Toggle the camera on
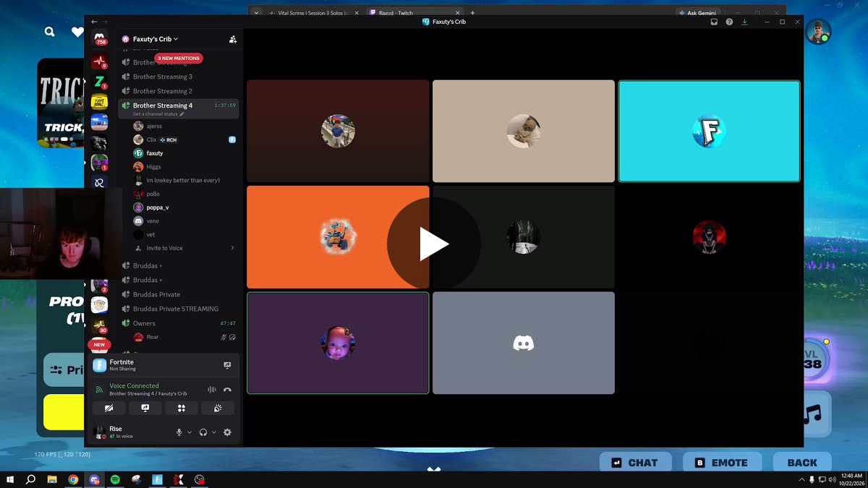The width and height of the screenshot is (868, 488). click(109, 408)
